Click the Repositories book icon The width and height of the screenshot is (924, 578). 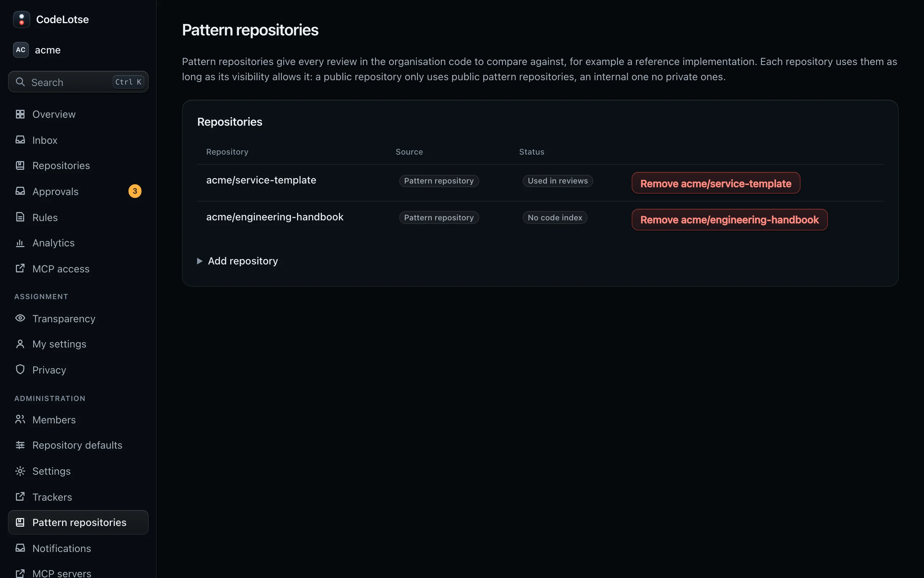(20, 165)
